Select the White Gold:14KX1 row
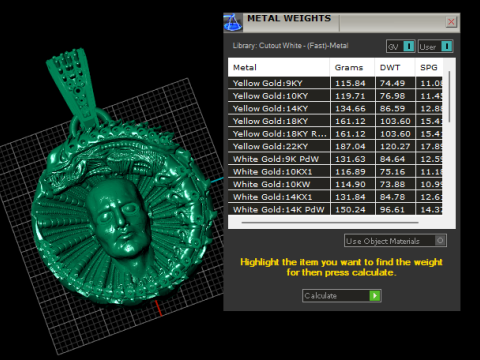This screenshot has width=480, height=360. pyautogui.click(x=335, y=197)
